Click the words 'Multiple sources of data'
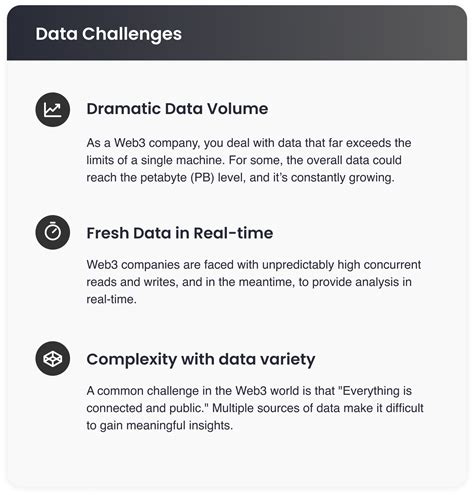This screenshot has height=495, width=474. click(276, 408)
